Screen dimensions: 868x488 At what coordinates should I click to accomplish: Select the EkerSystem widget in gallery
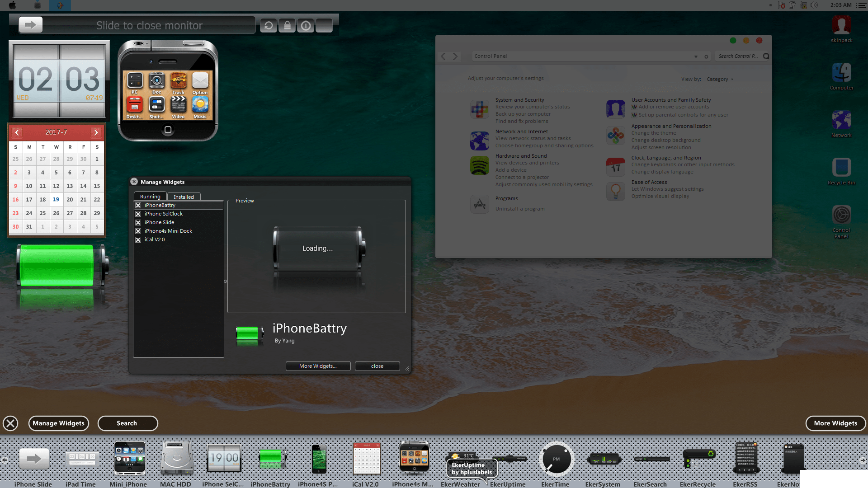pyautogui.click(x=604, y=459)
